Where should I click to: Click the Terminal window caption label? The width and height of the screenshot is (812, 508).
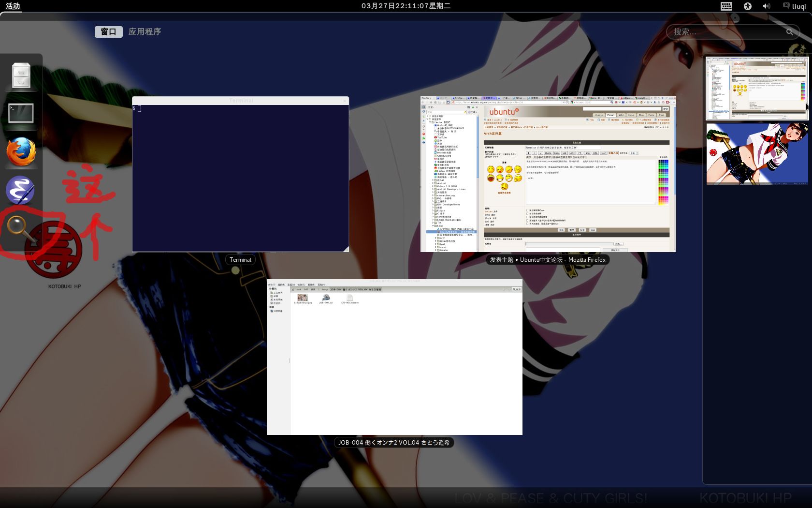click(x=240, y=260)
